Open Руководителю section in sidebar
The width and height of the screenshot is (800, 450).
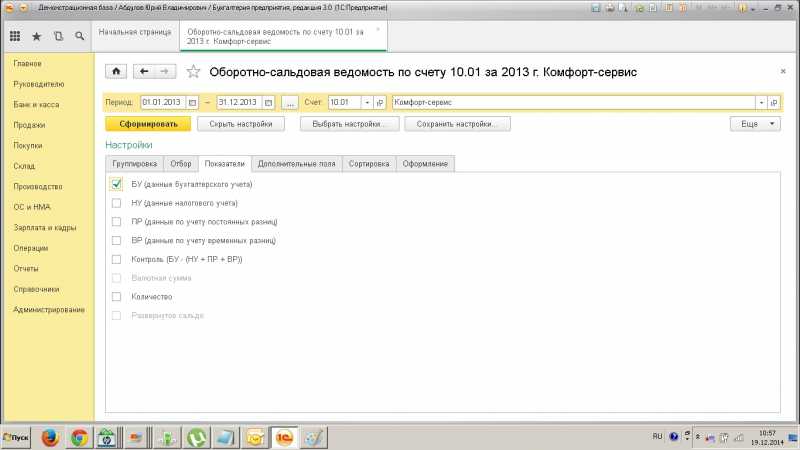point(39,84)
